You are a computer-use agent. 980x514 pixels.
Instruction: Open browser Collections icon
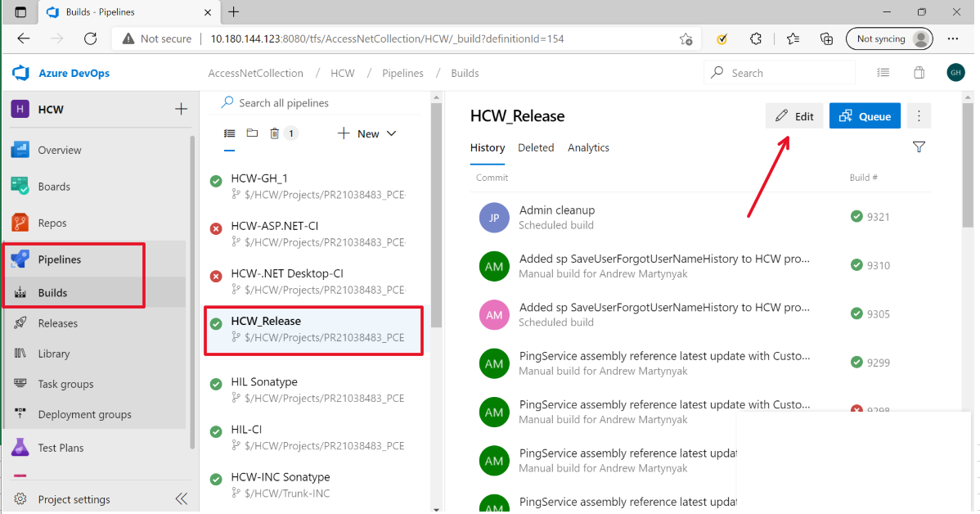826,38
